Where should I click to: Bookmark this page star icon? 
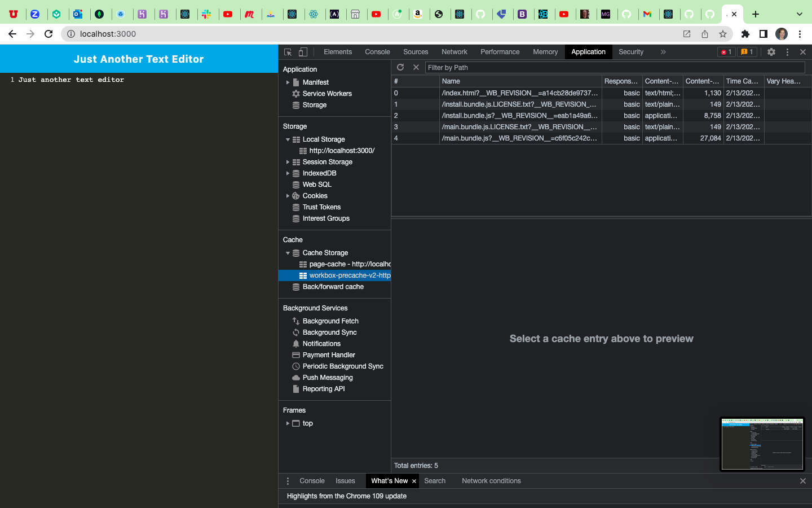pos(723,34)
